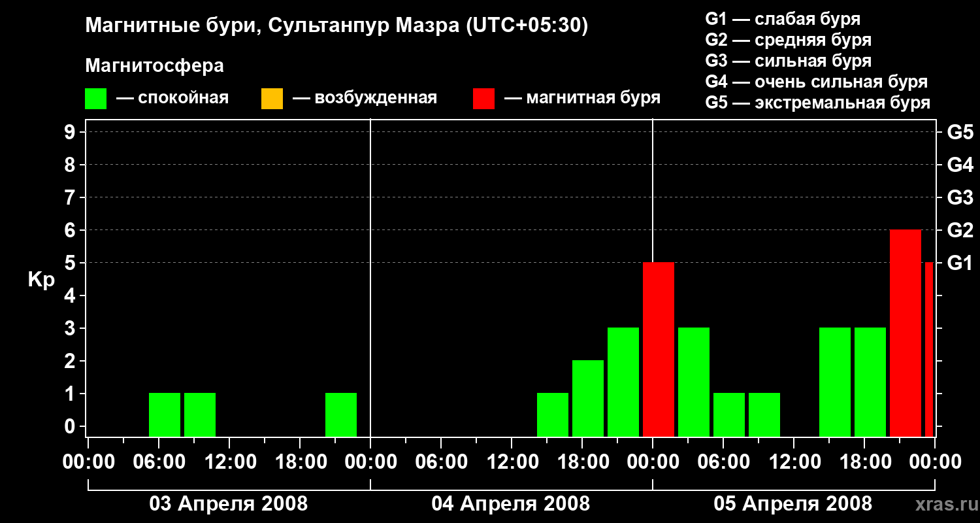The image size is (980, 523).
Task: Click the tall red Kp 6 bar
Action: tap(906, 333)
